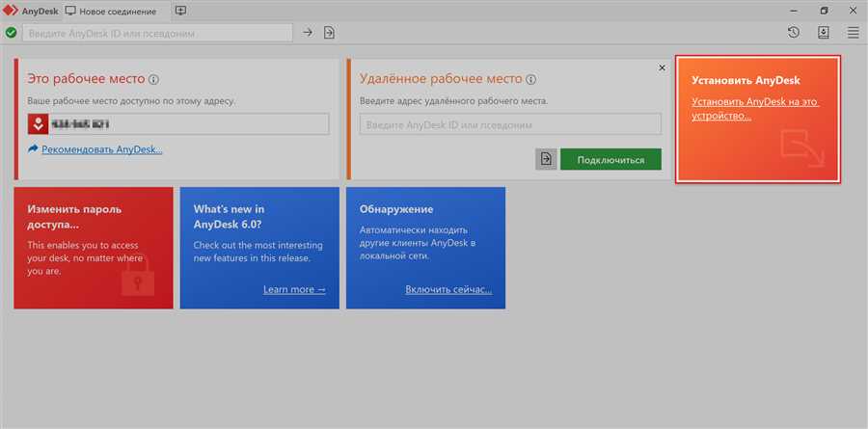Screen dimensions: 868x429
Task: Open Установить AnyDesk на это устройство link
Action: (755, 109)
